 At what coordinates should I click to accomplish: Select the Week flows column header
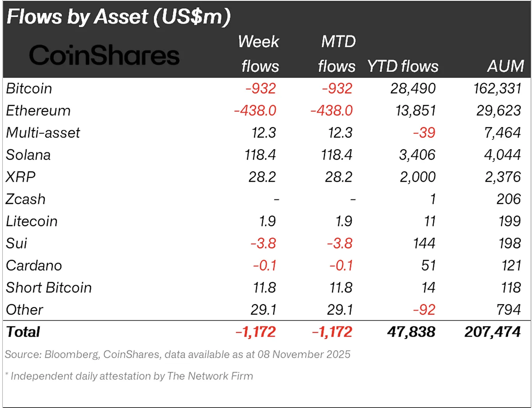point(259,54)
